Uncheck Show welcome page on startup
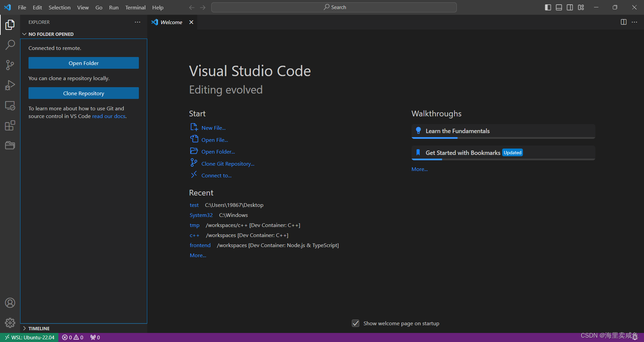Screen dimensions: 644x342 [x=356, y=323]
